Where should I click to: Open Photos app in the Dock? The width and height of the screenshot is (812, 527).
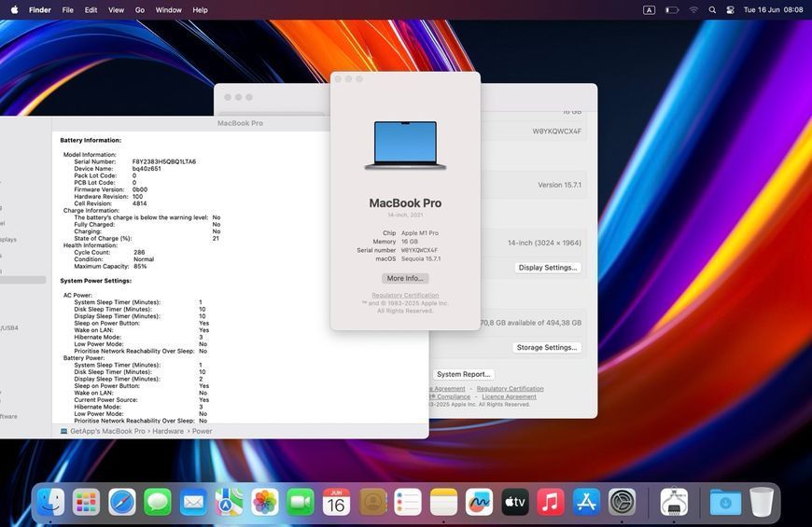(265, 502)
